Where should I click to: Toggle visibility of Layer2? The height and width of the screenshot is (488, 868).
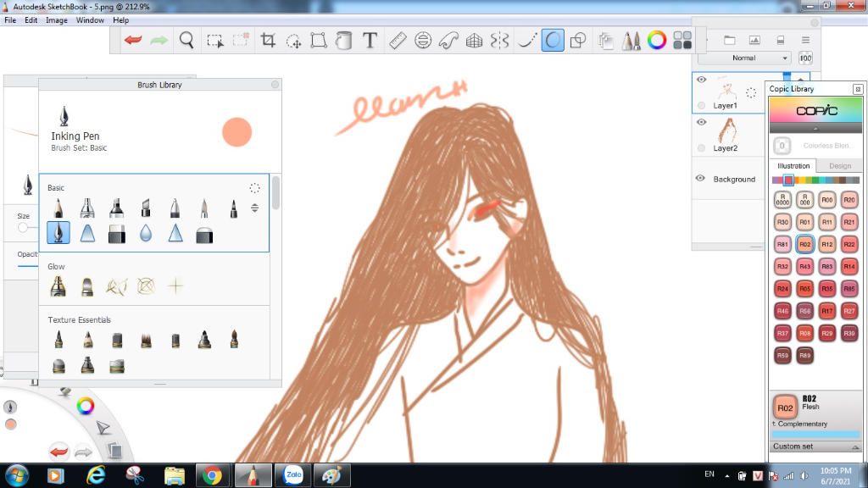pos(701,122)
